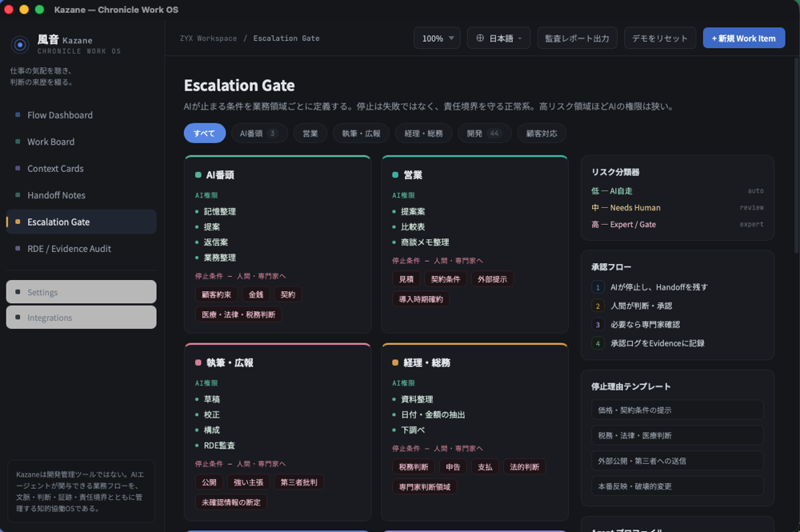Click the 監査レポート出力 button
Image resolution: width=800 pixels, height=532 pixels.
(x=577, y=38)
